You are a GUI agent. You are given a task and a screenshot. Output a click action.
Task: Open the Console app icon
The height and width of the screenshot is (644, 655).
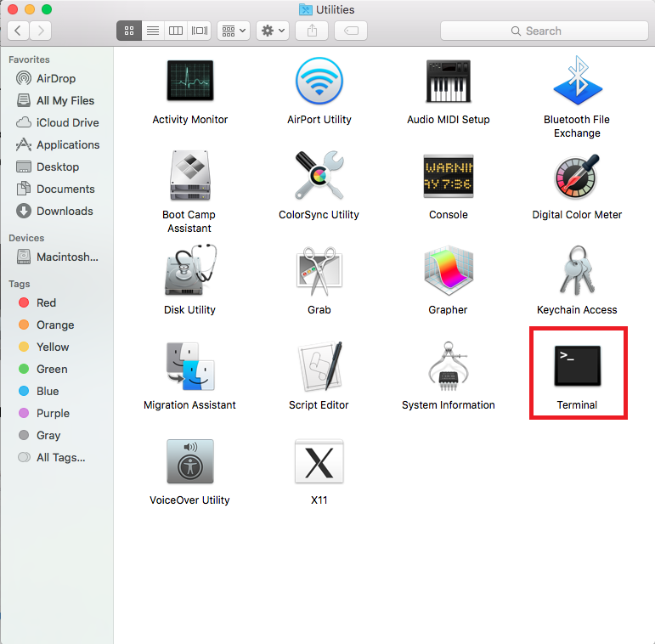tap(448, 177)
